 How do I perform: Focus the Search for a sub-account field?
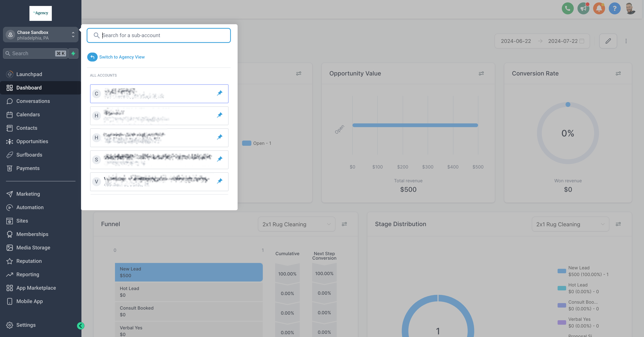tap(159, 35)
